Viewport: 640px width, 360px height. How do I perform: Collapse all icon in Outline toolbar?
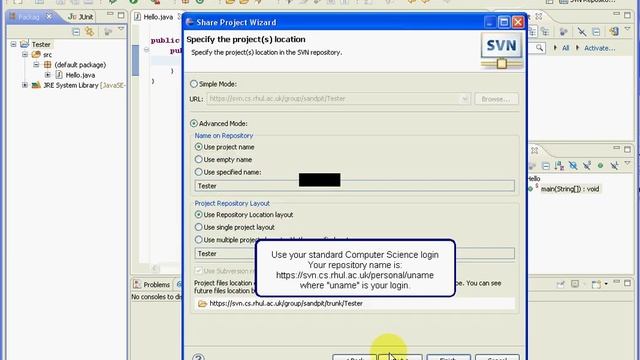(x=546, y=165)
